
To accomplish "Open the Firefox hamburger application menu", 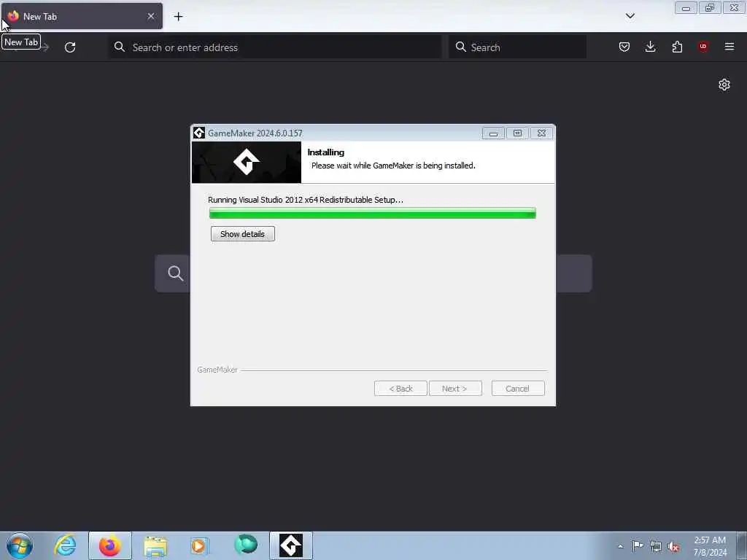I will pos(729,47).
